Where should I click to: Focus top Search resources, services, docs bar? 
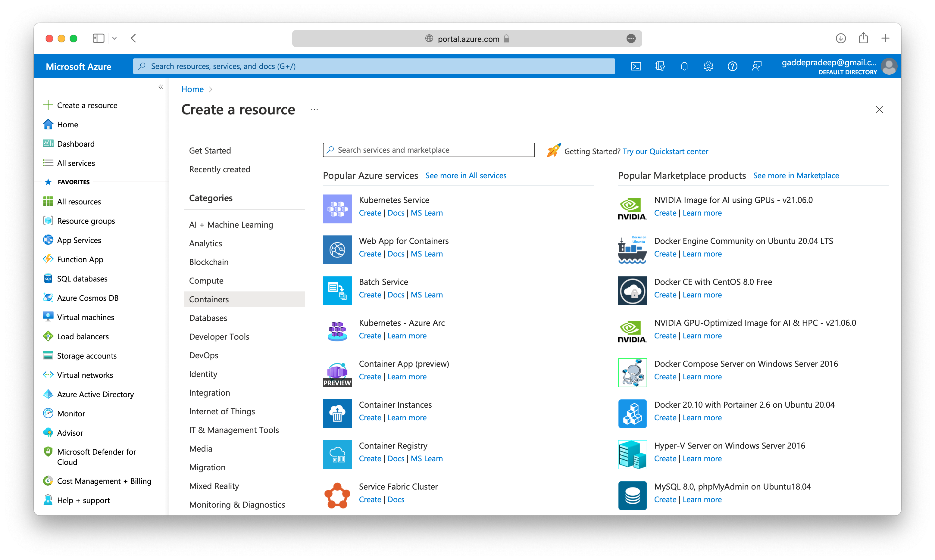pos(374,67)
